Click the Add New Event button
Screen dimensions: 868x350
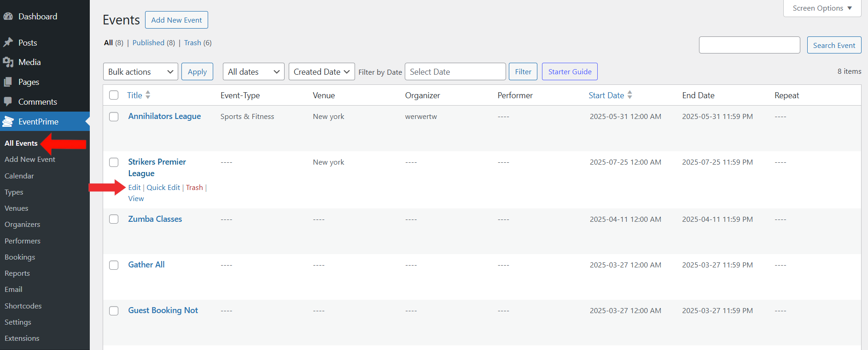point(176,20)
